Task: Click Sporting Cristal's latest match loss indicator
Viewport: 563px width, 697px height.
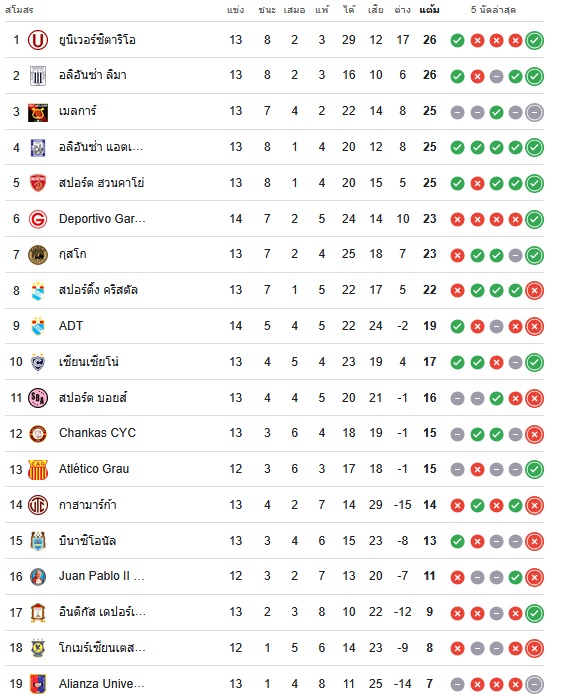Action: 535,291
